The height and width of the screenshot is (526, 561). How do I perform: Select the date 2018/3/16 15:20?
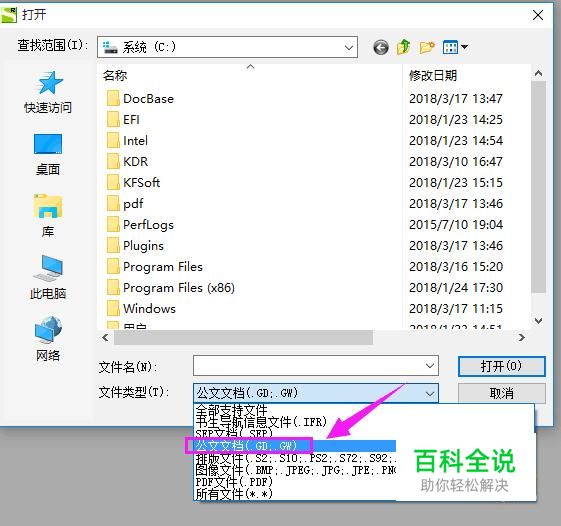click(x=456, y=267)
